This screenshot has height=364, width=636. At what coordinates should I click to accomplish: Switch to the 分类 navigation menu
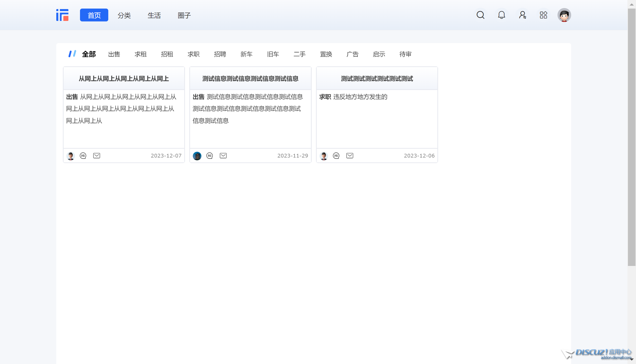pyautogui.click(x=124, y=15)
